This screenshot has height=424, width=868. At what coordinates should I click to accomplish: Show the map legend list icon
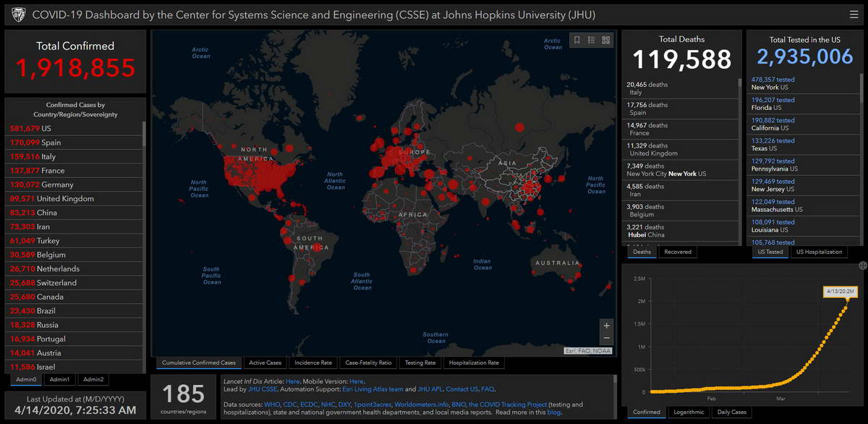592,41
